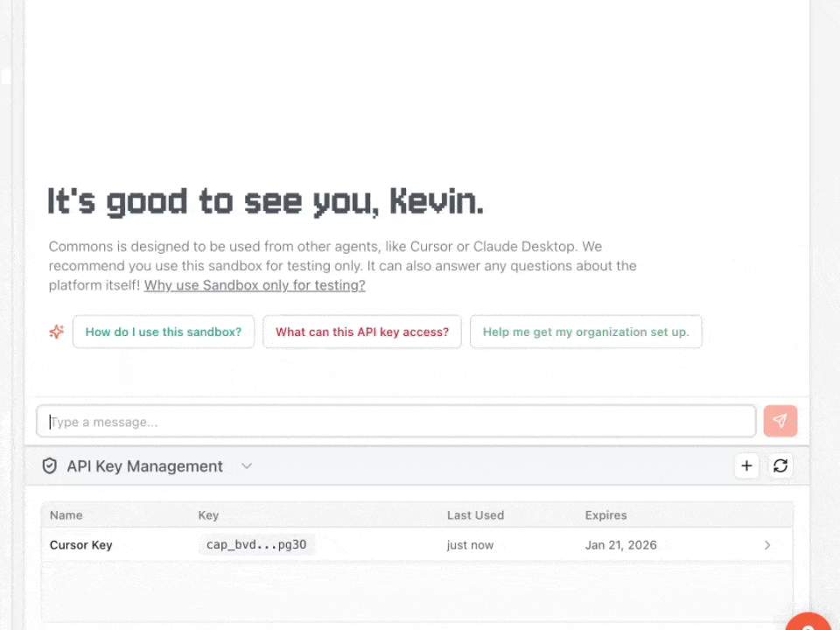Collapse the API Key Management section chevron
The image size is (840, 630).
[x=247, y=466]
